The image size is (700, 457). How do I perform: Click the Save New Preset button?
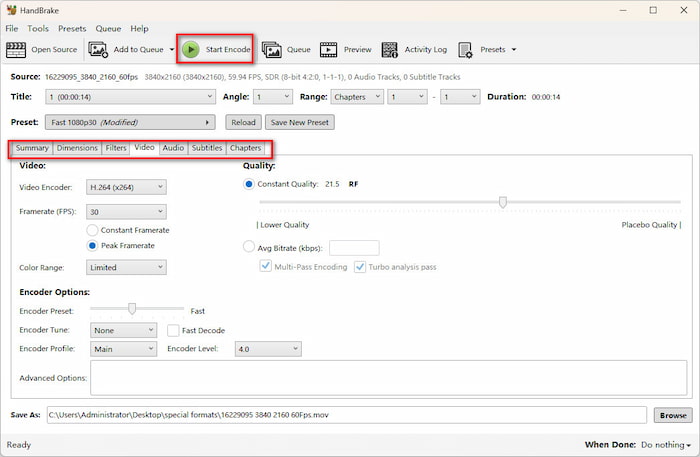pos(300,122)
